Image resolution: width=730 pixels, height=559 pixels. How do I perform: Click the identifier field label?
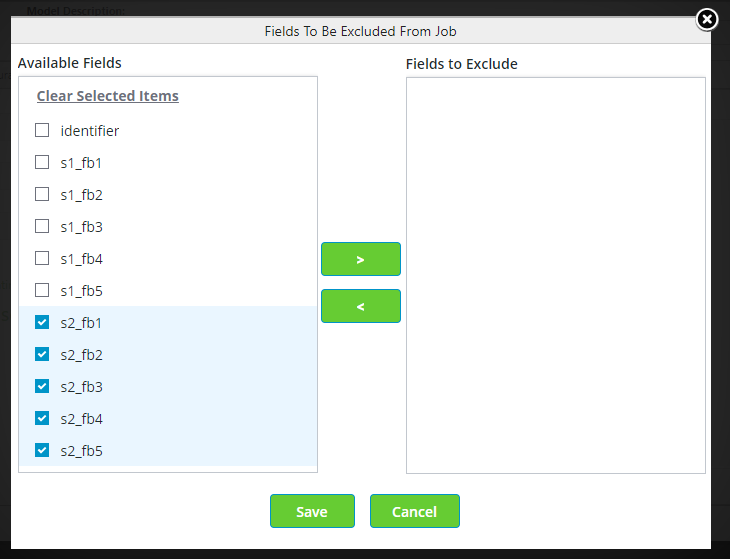coord(90,131)
